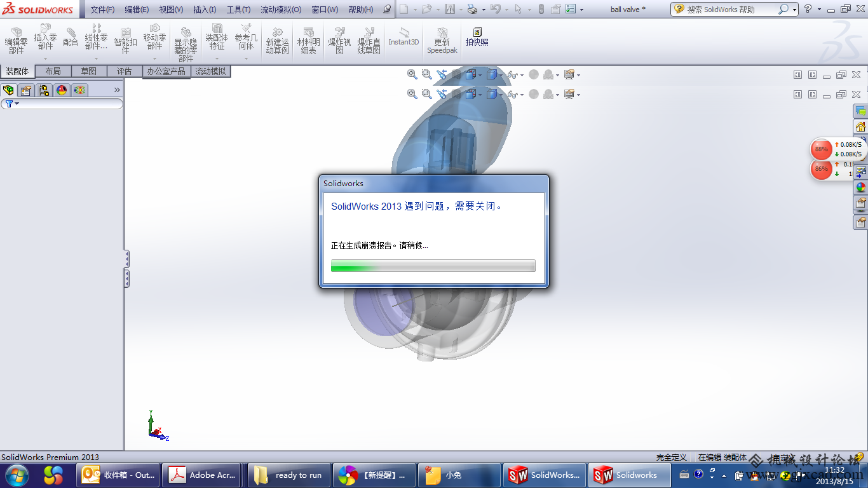
Task: Open the Options icon dropdown arrow
Action: click(581, 10)
